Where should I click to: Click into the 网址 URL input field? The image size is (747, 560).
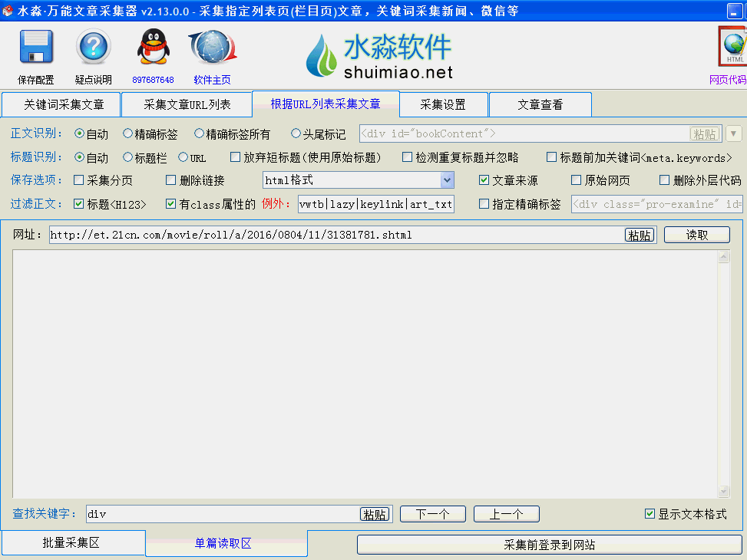335,235
